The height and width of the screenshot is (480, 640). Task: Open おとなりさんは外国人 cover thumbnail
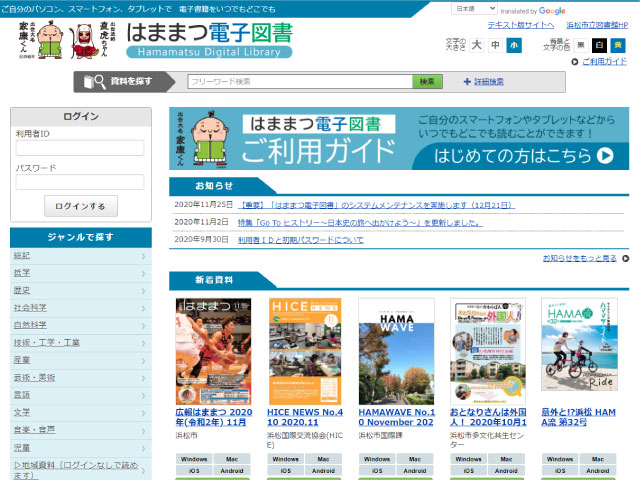(488, 351)
